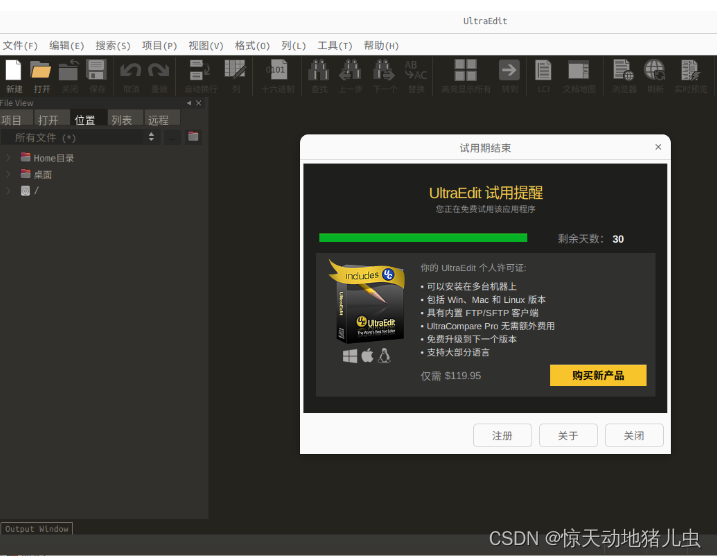Click the 关闭 button in trial dialog
Image resolution: width=717 pixels, height=558 pixels.
634,435
